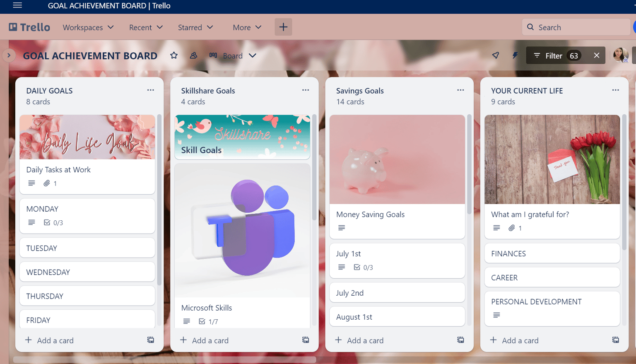Viewport: 636px width, 364px height.
Task: Click the Savings Goals list title
Action: [360, 91]
